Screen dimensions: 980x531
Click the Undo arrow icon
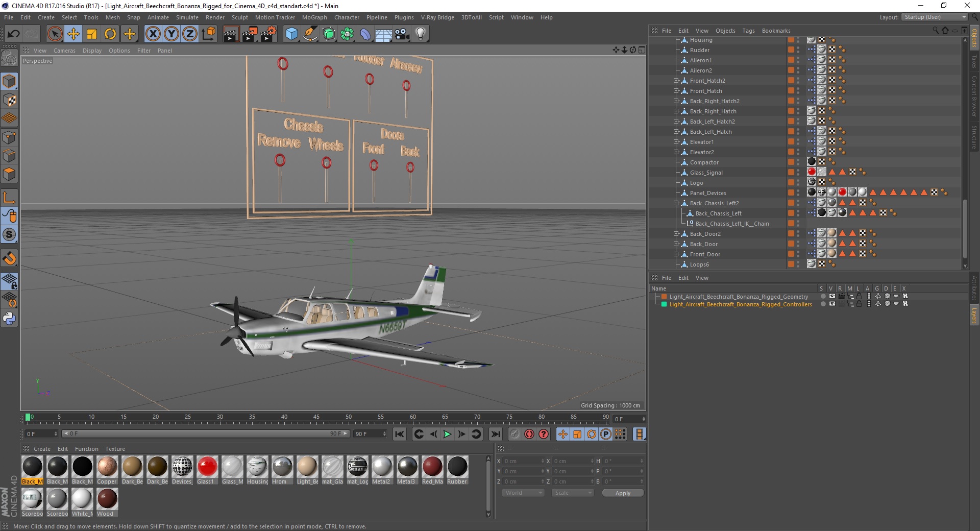(x=14, y=34)
